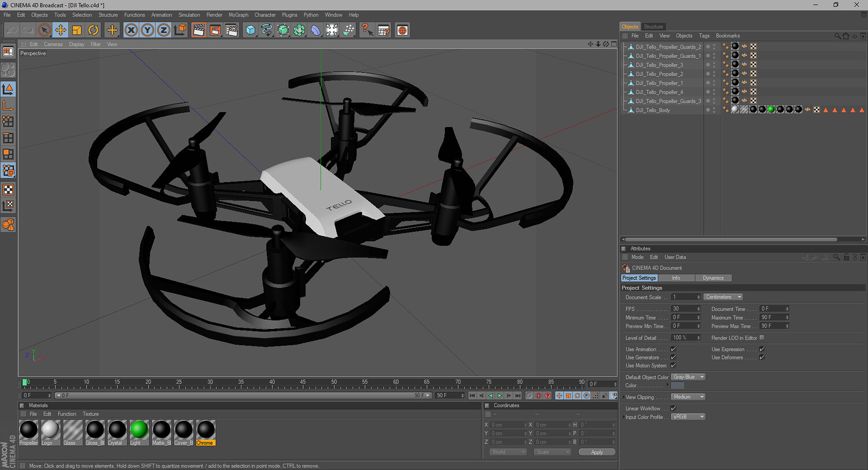Toggle Position keyframe recording in timeline bar

(x=559, y=395)
